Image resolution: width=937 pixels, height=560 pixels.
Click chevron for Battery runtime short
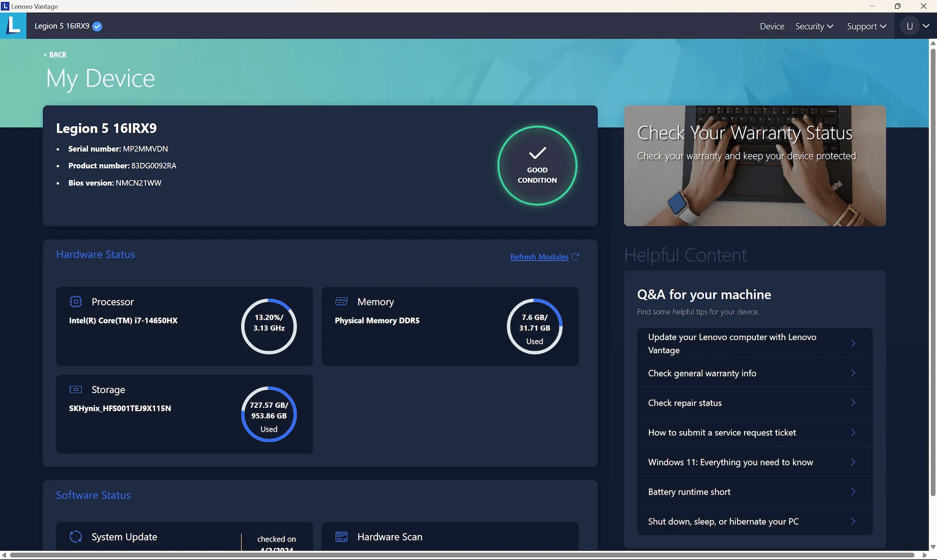coord(853,492)
